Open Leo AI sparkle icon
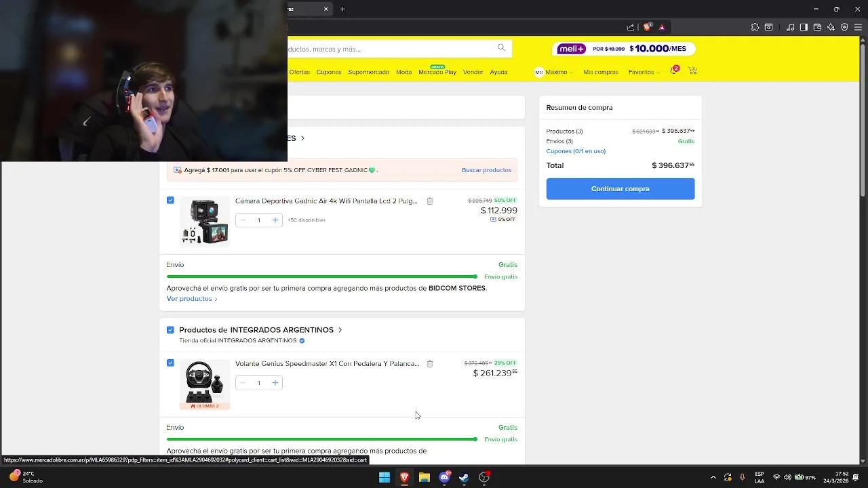This screenshot has width=868, height=488. (x=831, y=27)
